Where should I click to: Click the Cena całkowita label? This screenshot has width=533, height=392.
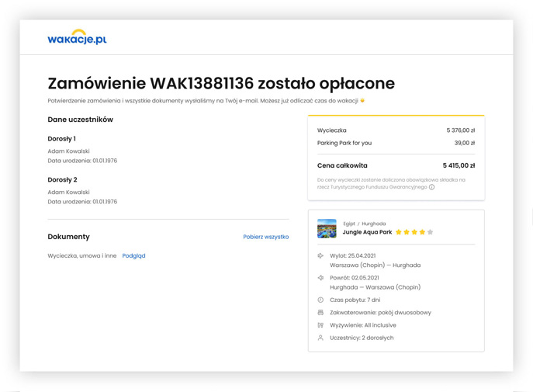point(342,165)
